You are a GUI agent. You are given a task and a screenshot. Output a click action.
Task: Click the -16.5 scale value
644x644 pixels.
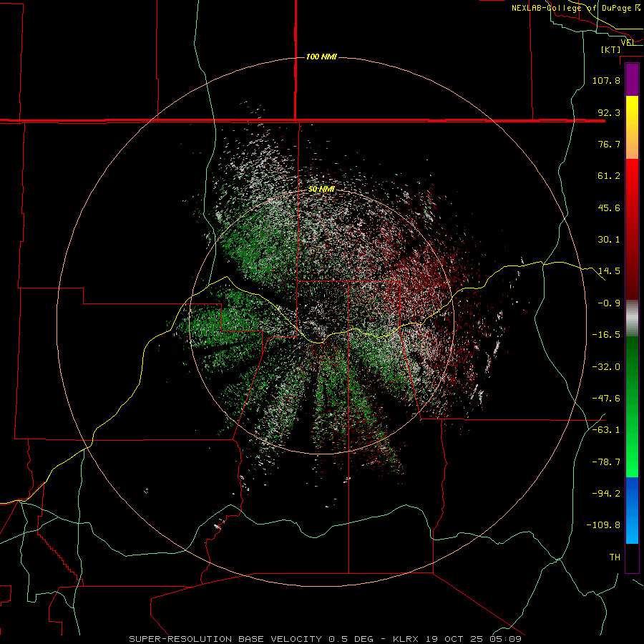point(606,335)
